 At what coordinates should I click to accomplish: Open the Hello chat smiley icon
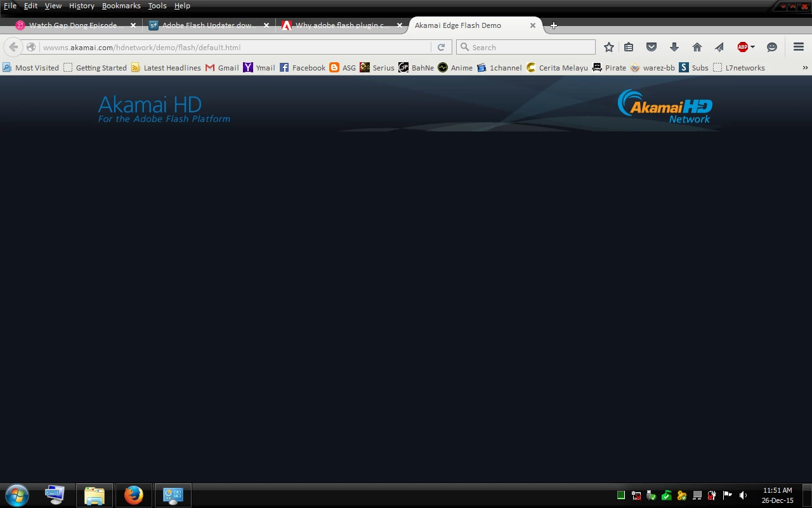[x=772, y=47]
